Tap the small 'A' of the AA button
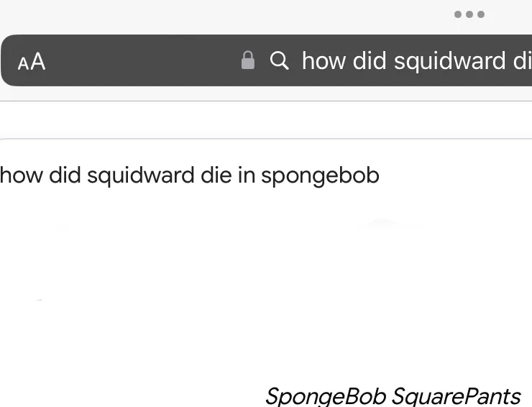Image resolution: width=532 pixels, height=407 pixels. [x=23, y=64]
